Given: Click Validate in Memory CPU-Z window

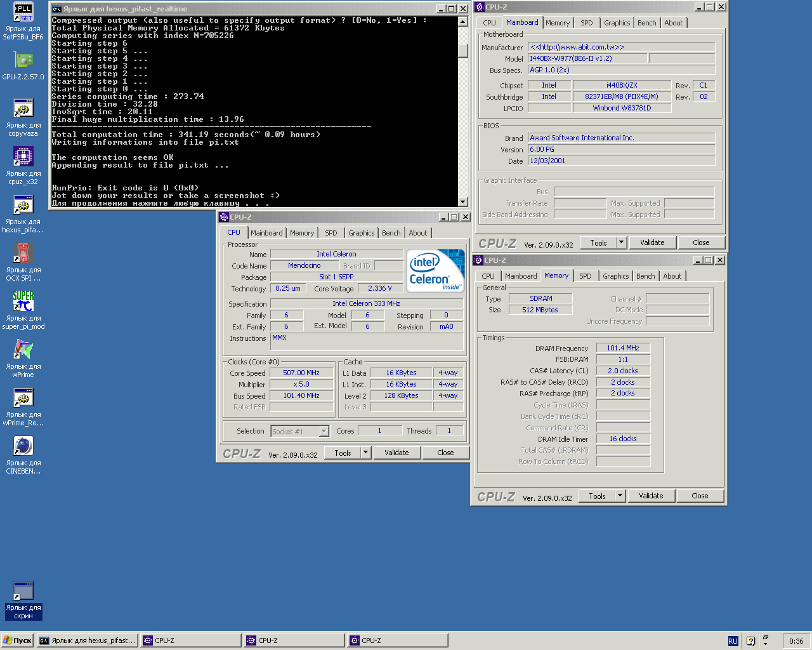Looking at the screenshot, I should [x=651, y=496].
